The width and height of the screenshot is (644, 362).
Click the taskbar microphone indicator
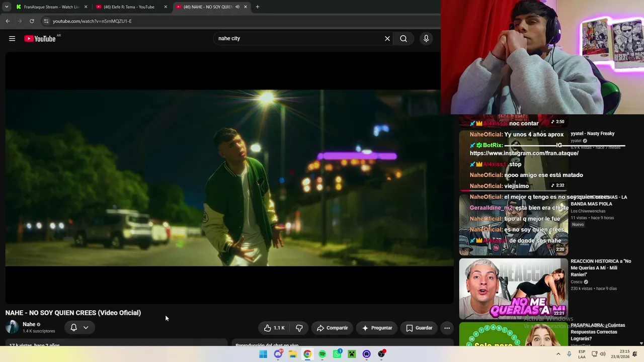569,354
